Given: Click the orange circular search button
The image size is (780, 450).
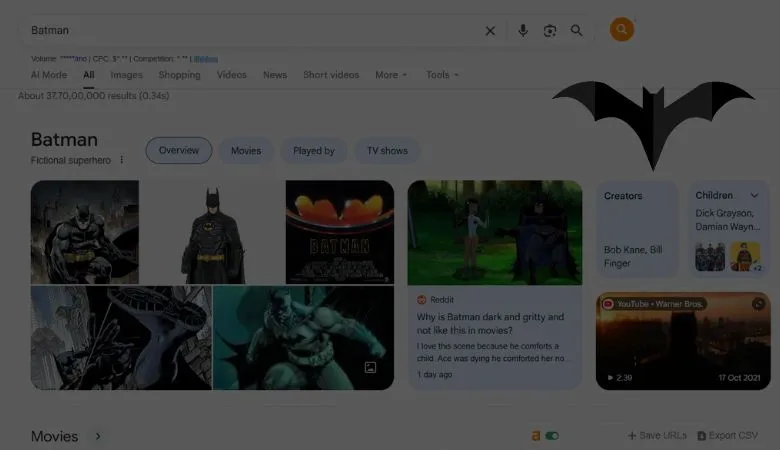Looking at the screenshot, I should pyautogui.click(x=622, y=30).
